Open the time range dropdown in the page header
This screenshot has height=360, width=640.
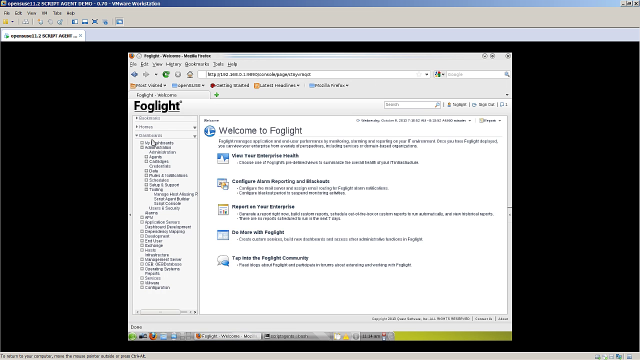coord(470,121)
